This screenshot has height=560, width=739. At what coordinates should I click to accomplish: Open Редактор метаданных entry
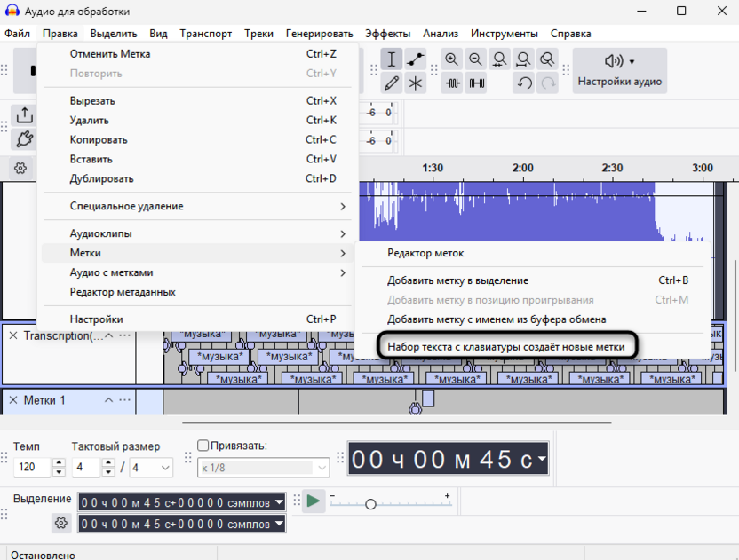pyautogui.click(x=197, y=292)
